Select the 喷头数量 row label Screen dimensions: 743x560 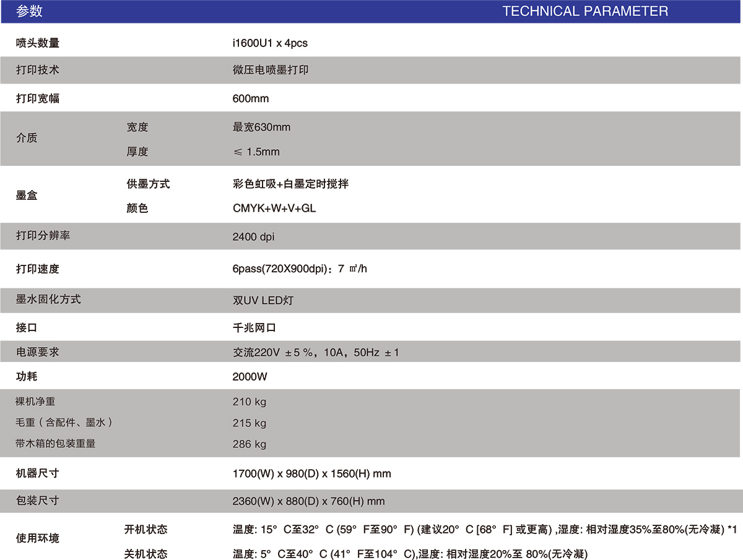(38, 43)
